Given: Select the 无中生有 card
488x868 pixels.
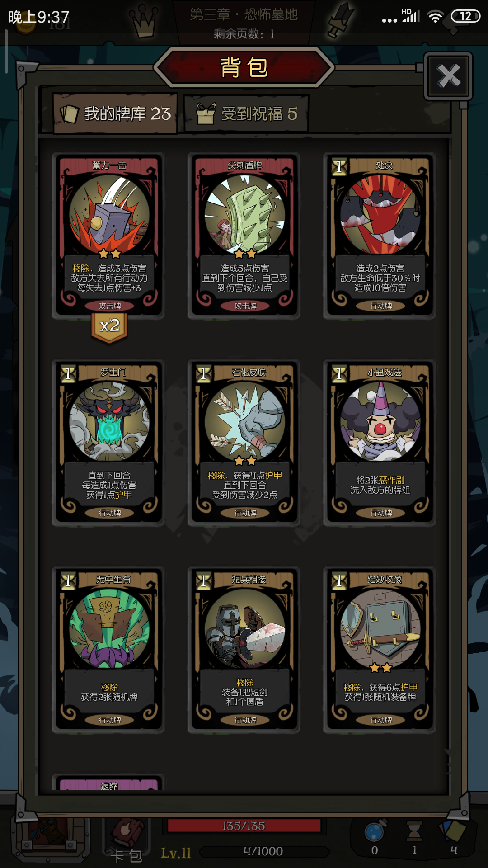Looking at the screenshot, I should pos(108,650).
